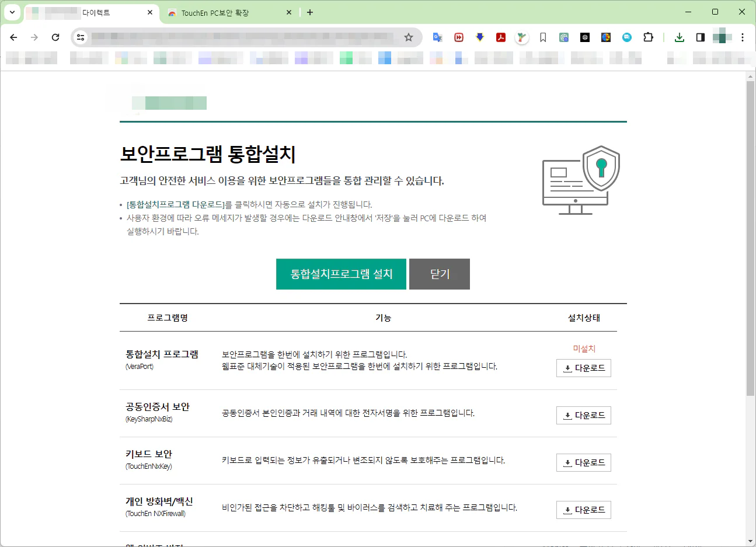Go forward to the next page
Image resolution: width=756 pixels, height=547 pixels.
34,37
